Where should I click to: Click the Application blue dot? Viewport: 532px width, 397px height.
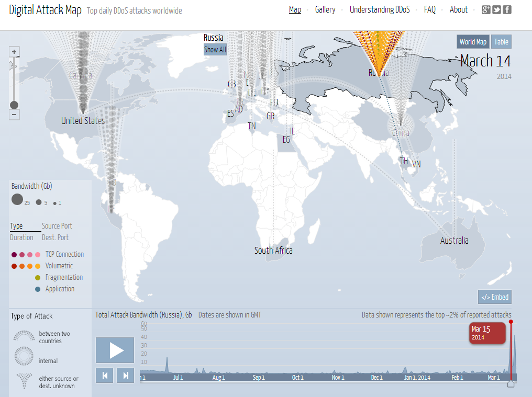[x=38, y=289]
